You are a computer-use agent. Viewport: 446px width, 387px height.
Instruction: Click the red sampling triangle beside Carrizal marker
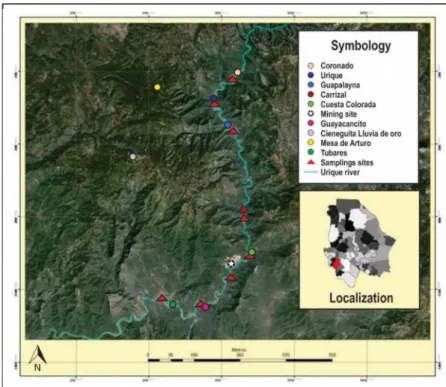coord(245,218)
